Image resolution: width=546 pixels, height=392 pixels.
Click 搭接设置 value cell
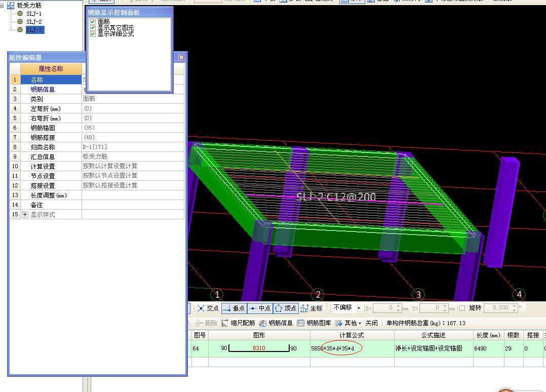pos(133,185)
